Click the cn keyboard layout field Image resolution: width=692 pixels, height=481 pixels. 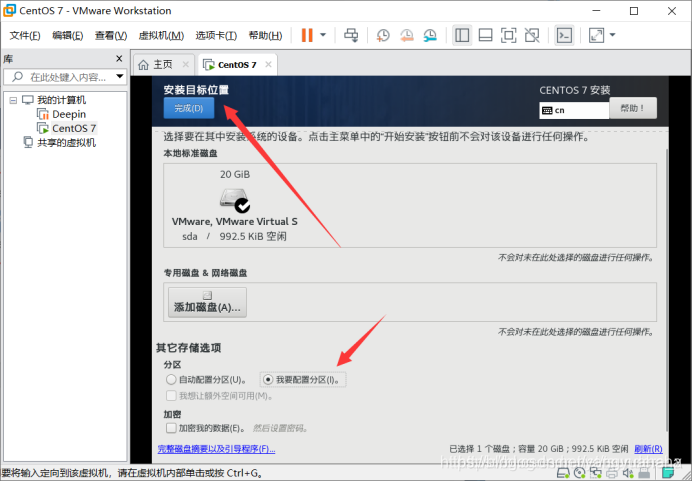point(574,110)
